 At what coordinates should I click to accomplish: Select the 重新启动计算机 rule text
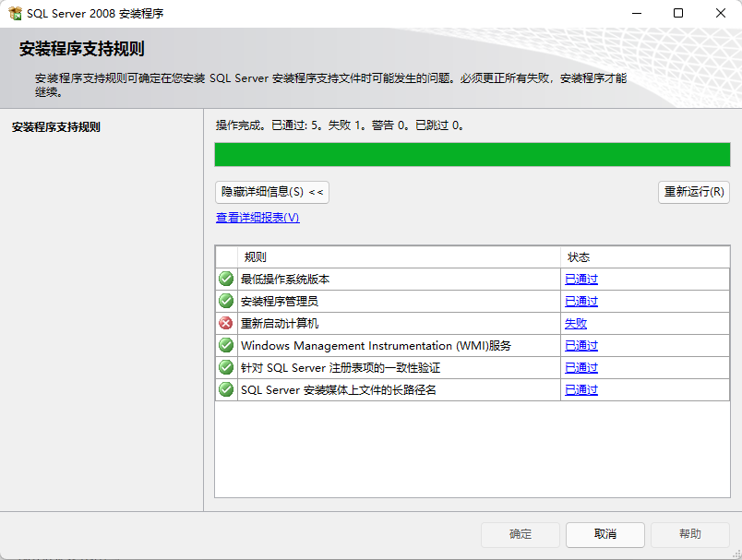click(x=280, y=324)
